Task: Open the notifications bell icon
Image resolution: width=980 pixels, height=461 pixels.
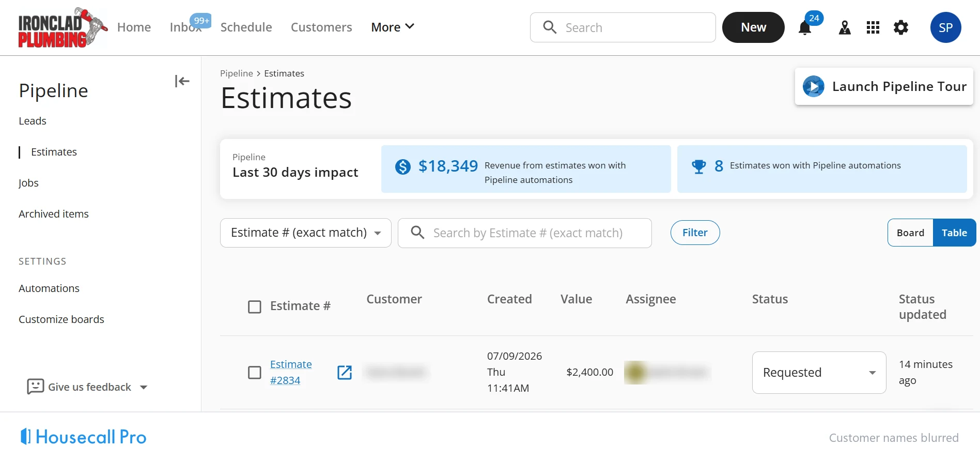Action: click(804, 28)
